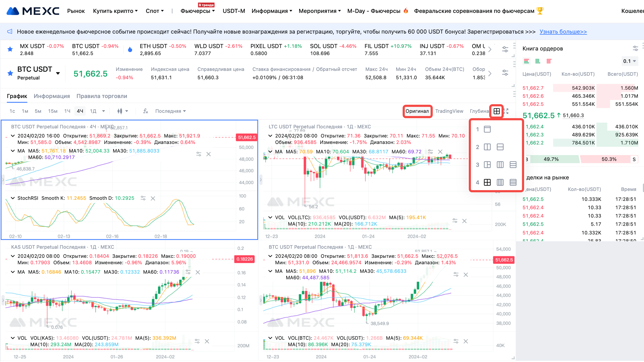Open StochRSI indicator settings

143,198
